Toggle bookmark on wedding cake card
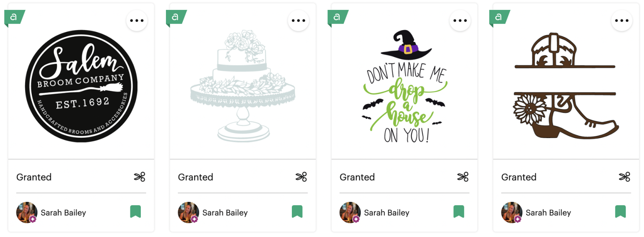Viewport: 644px width, 237px height. coord(297,211)
